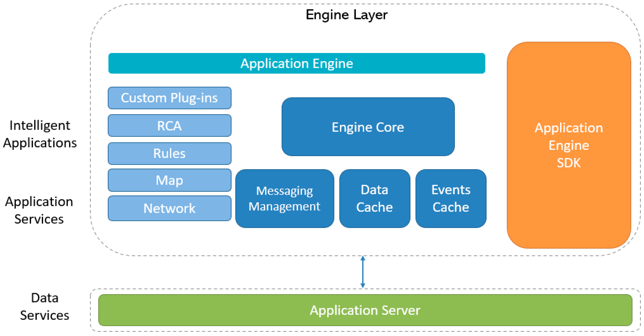Select the Messaging Management box
Viewport: 644px width, 336px height.
[284, 198]
